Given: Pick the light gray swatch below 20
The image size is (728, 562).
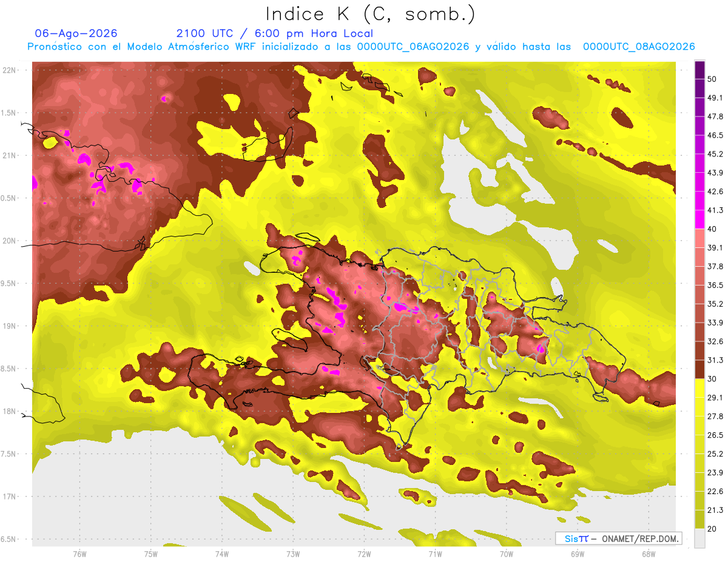Looking at the screenshot, I should [x=699, y=538].
